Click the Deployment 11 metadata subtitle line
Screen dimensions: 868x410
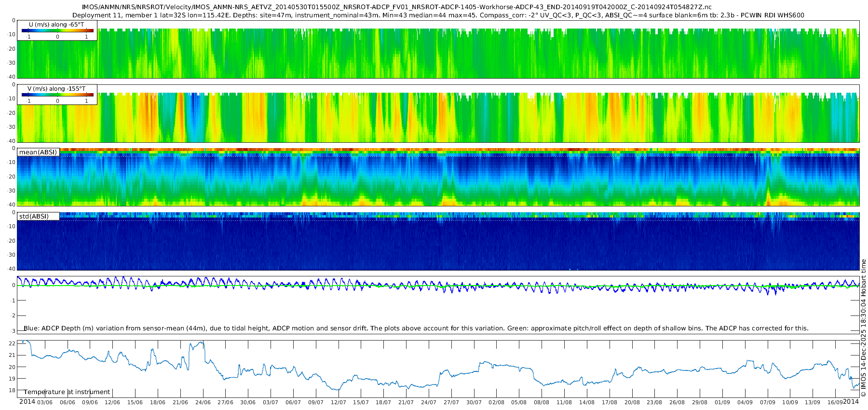(438, 15)
